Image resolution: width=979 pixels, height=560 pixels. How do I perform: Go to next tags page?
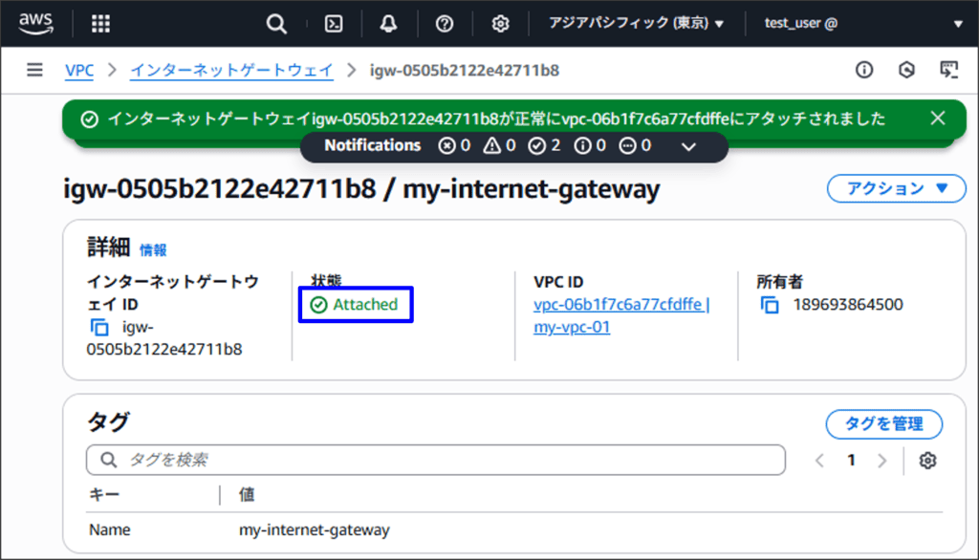click(881, 461)
